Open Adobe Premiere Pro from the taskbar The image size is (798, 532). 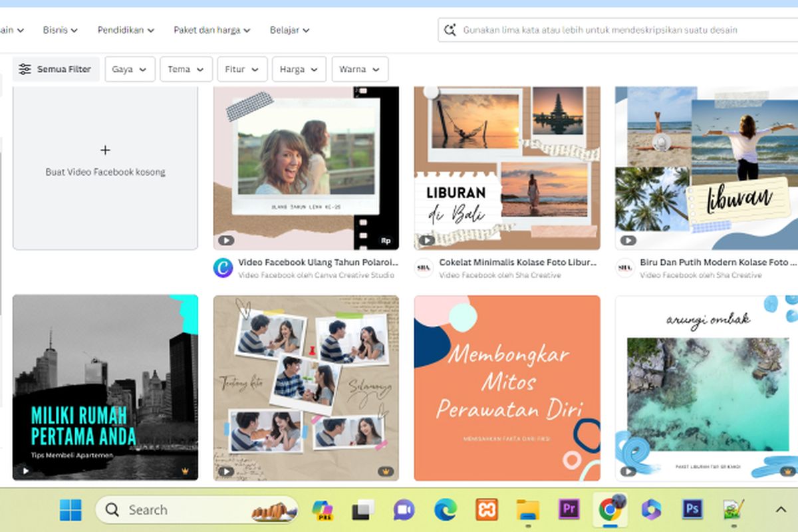(x=569, y=510)
